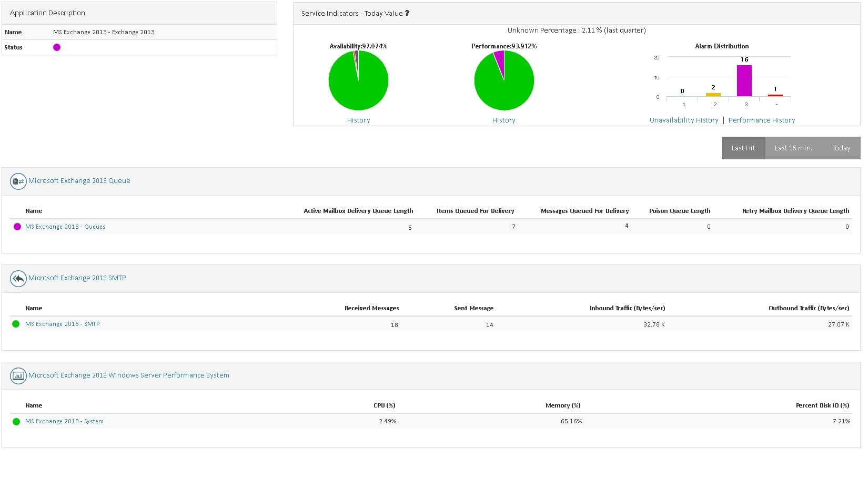Viewport: 868px width, 489px height.
Task: Click the Items Queued For Delivery header
Action: 476,211
